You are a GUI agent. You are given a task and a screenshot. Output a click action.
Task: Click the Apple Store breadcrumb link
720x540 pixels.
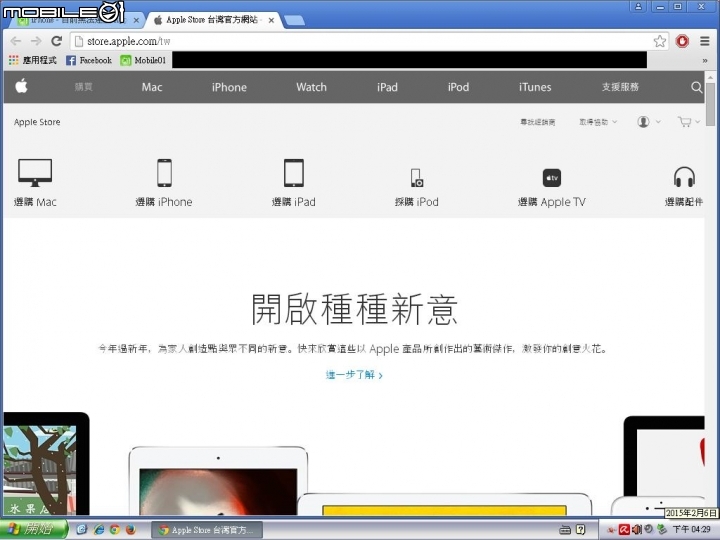pyautogui.click(x=37, y=122)
